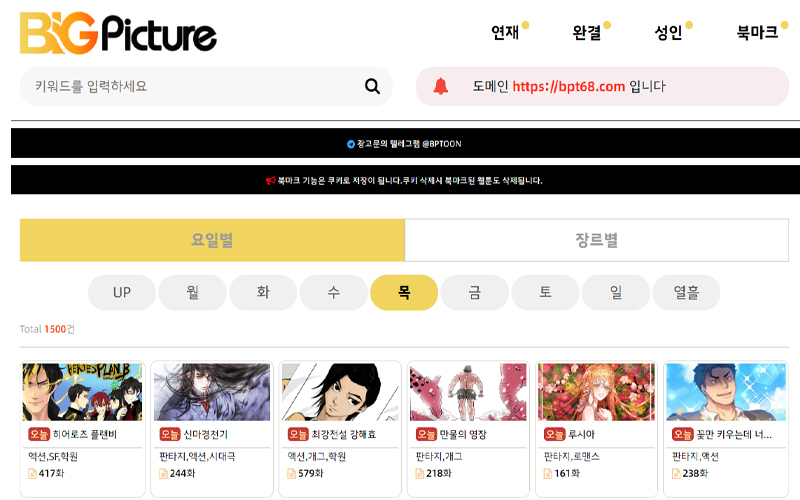
Task: Click the red megaphone icon in the notice banner
Action: click(x=270, y=181)
